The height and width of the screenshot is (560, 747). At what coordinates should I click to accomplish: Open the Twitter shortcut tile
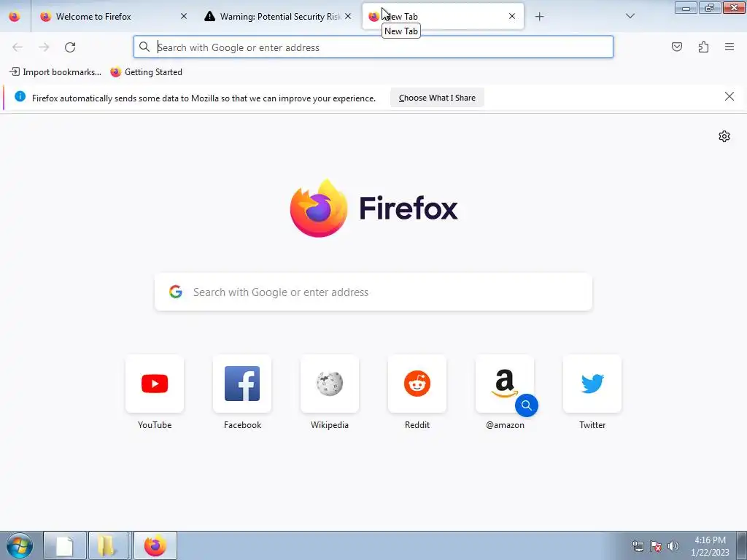tap(592, 384)
